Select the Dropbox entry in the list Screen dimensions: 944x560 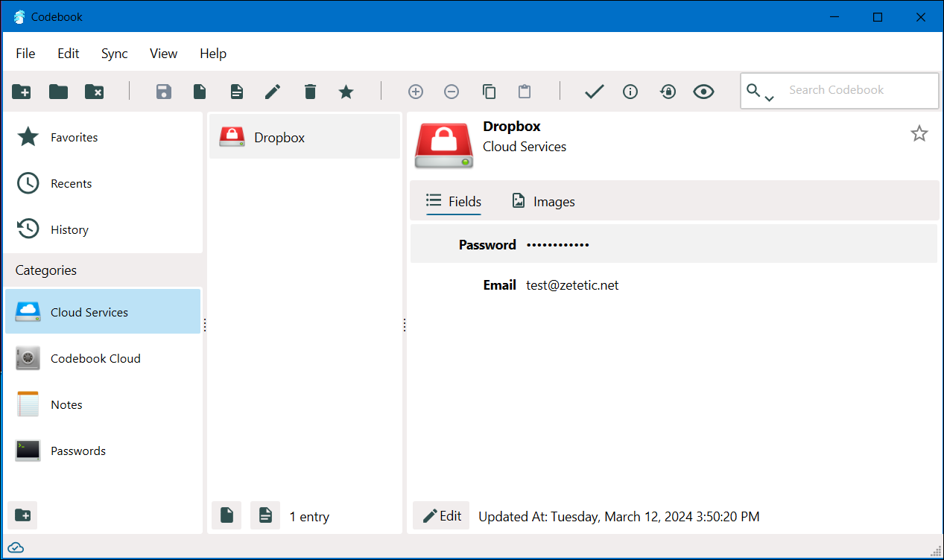click(x=305, y=137)
